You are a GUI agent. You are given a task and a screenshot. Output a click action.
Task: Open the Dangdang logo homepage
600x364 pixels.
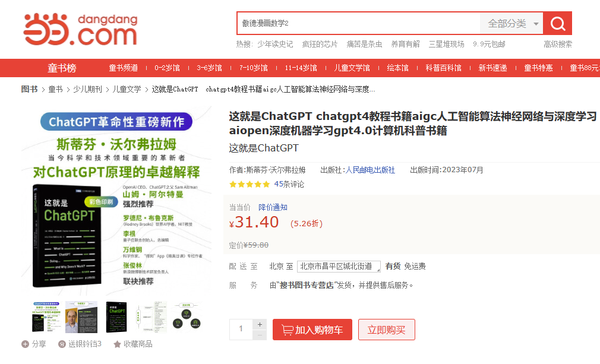tap(80, 29)
